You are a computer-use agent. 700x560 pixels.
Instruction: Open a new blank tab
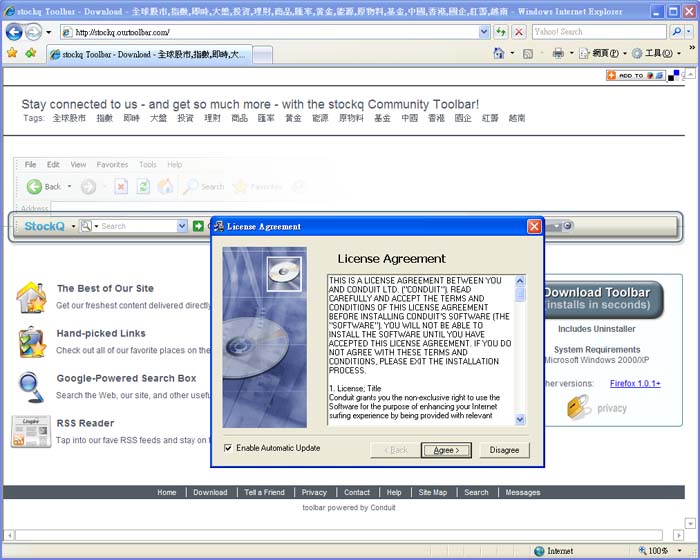262,55
